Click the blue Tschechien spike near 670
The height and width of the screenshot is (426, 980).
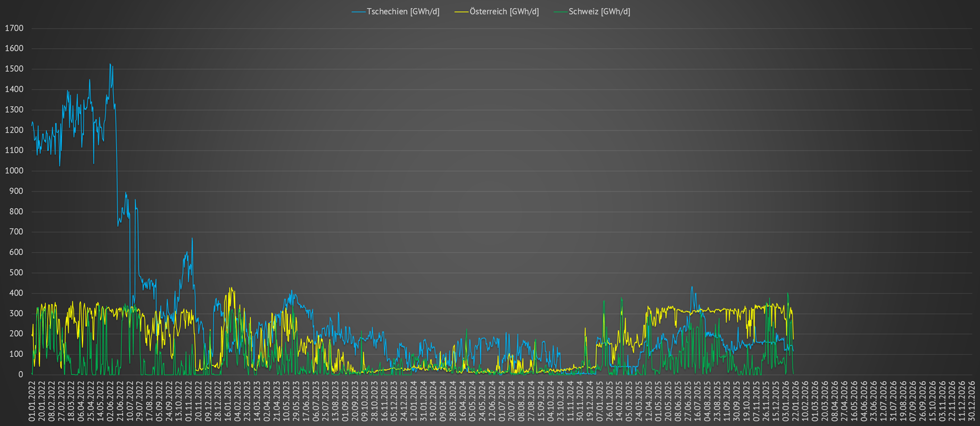tap(192, 239)
